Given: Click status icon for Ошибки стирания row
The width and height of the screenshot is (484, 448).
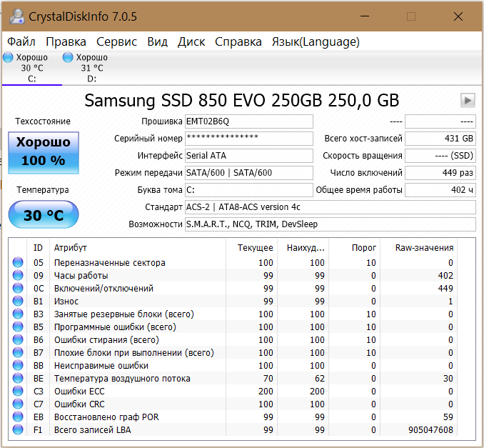Looking at the screenshot, I should (18, 339).
